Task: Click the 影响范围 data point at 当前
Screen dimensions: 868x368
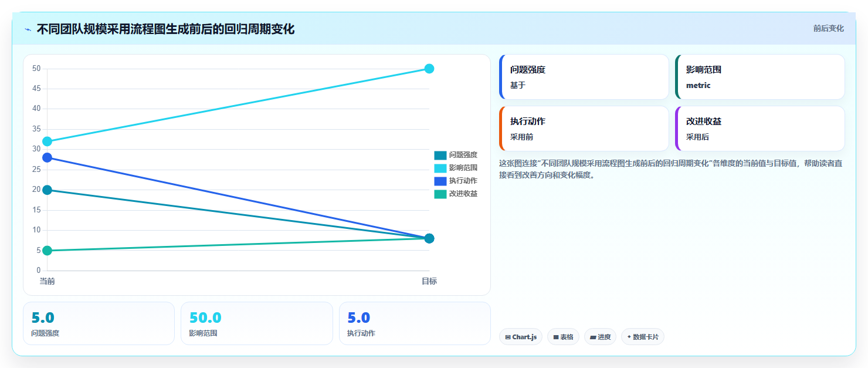Action: coord(47,141)
